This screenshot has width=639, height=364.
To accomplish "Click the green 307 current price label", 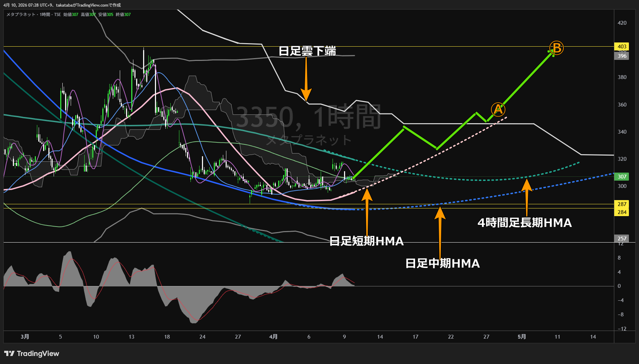I will 622,176.
